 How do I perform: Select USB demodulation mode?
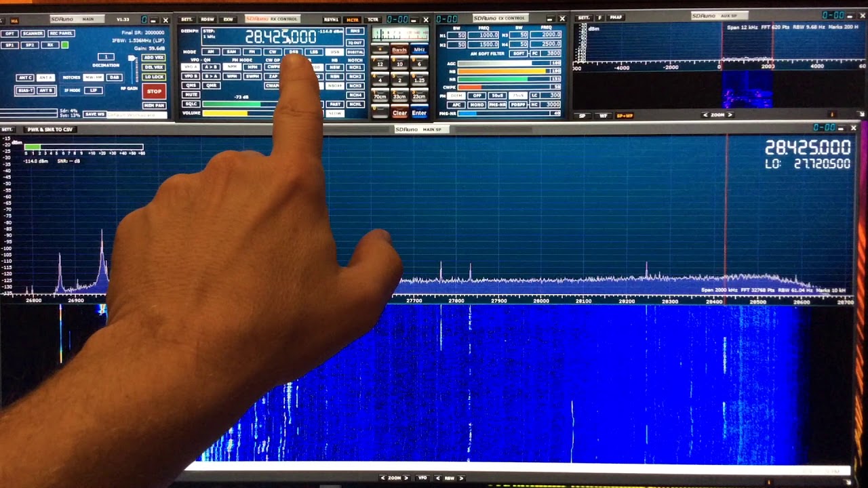coord(334,52)
